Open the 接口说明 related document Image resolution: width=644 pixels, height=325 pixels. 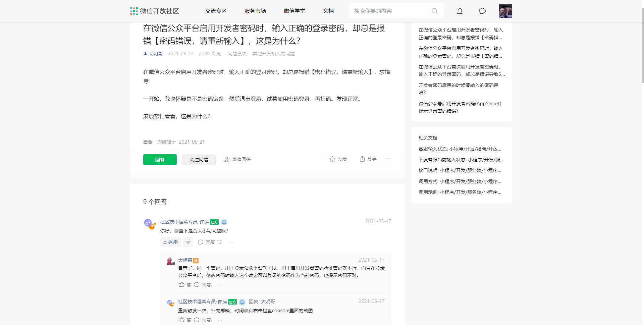point(460,170)
